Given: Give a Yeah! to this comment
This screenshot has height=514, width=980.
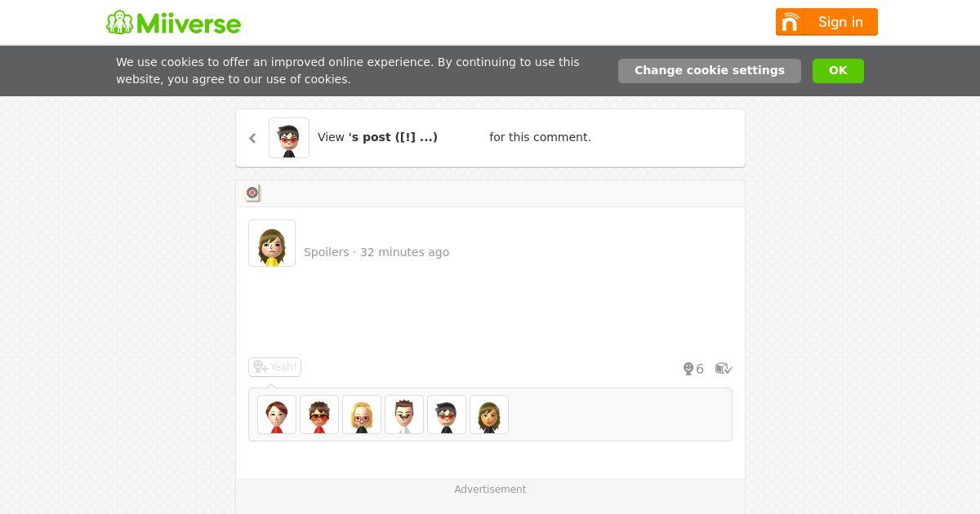Looking at the screenshot, I should [x=274, y=367].
